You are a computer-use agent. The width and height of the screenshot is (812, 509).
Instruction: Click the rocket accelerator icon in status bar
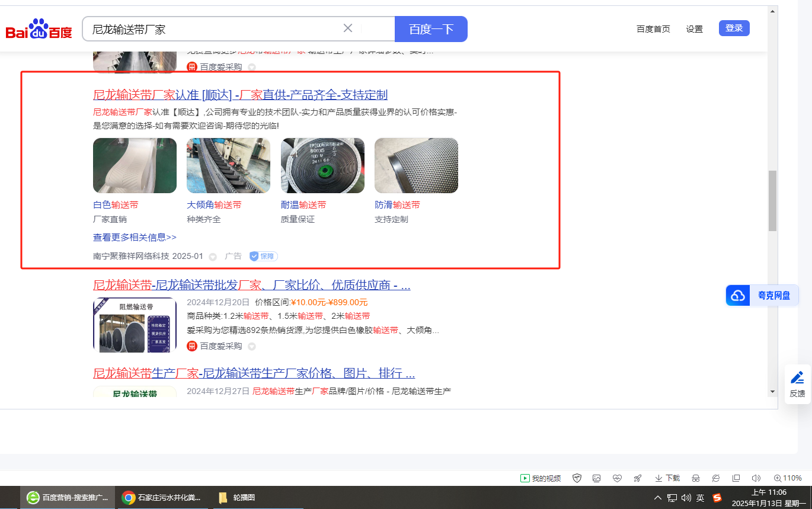(x=637, y=478)
